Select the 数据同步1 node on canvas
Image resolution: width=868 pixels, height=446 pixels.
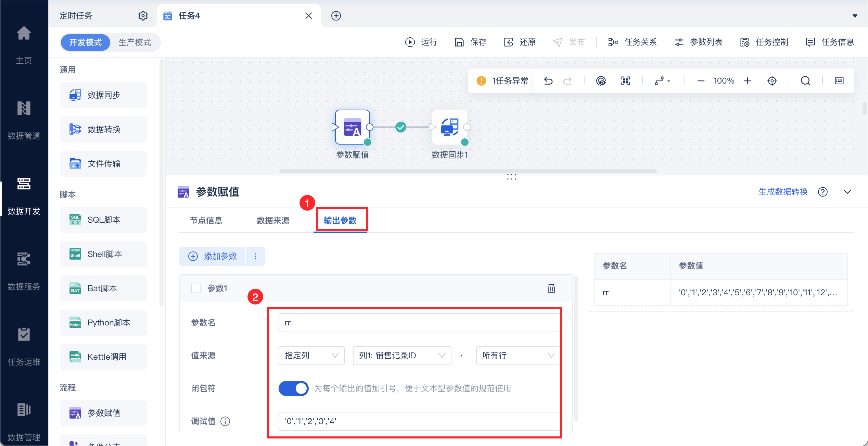click(x=449, y=127)
